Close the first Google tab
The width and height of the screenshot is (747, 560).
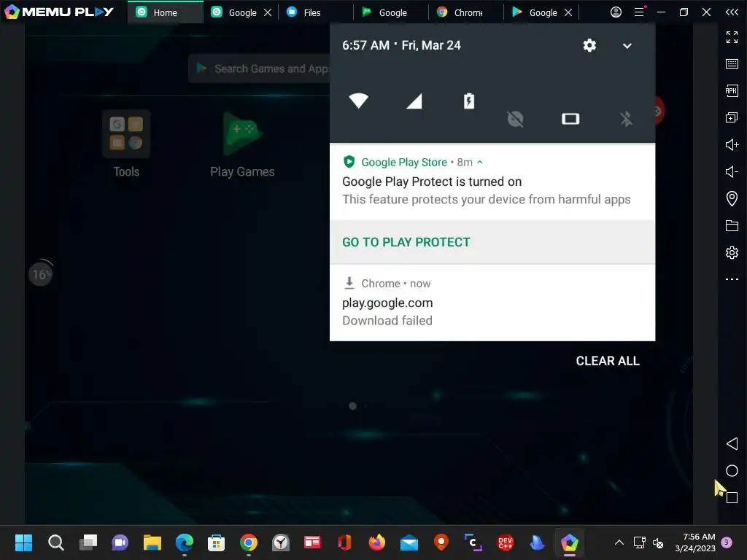[268, 12]
